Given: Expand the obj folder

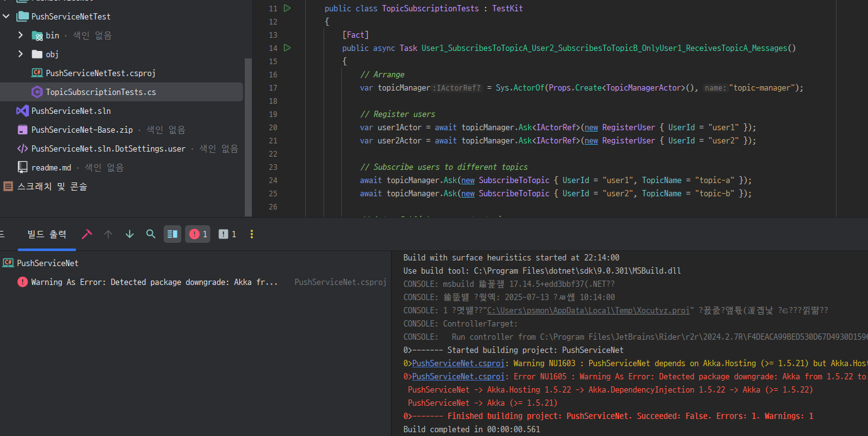Looking at the screenshot, I should (x=21, y=54).
